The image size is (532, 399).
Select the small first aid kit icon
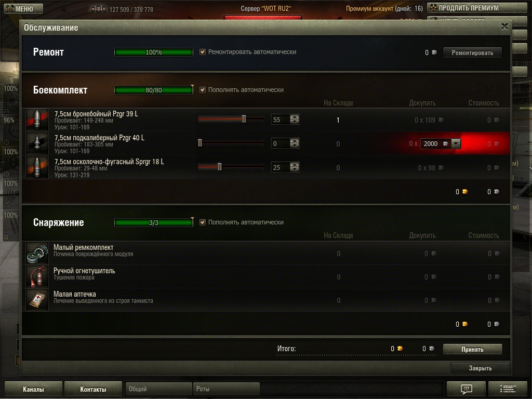pos(37,300)
